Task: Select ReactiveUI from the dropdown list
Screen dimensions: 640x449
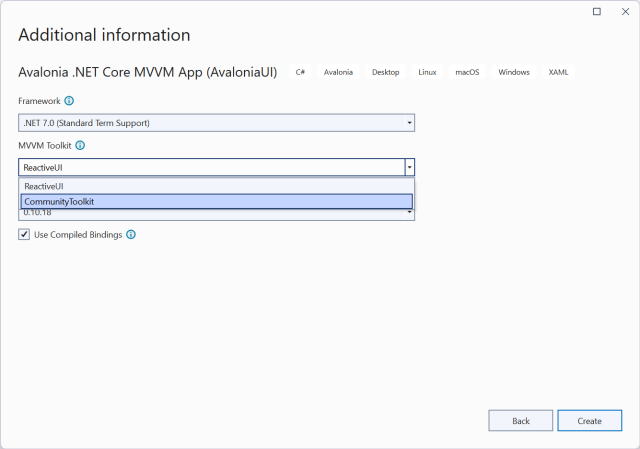Action: (x=217, y=186)
